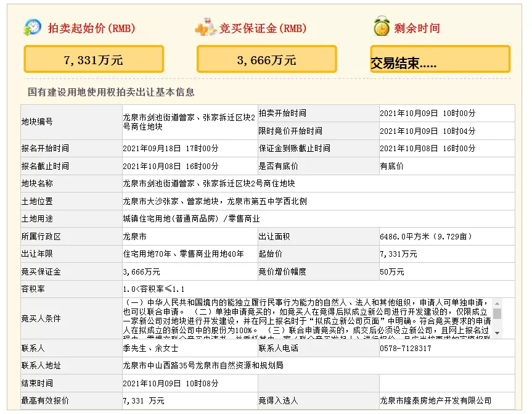Click the 50万元 increment value
Viewport: 532px width, 414px height.
(x=392, y=271)
